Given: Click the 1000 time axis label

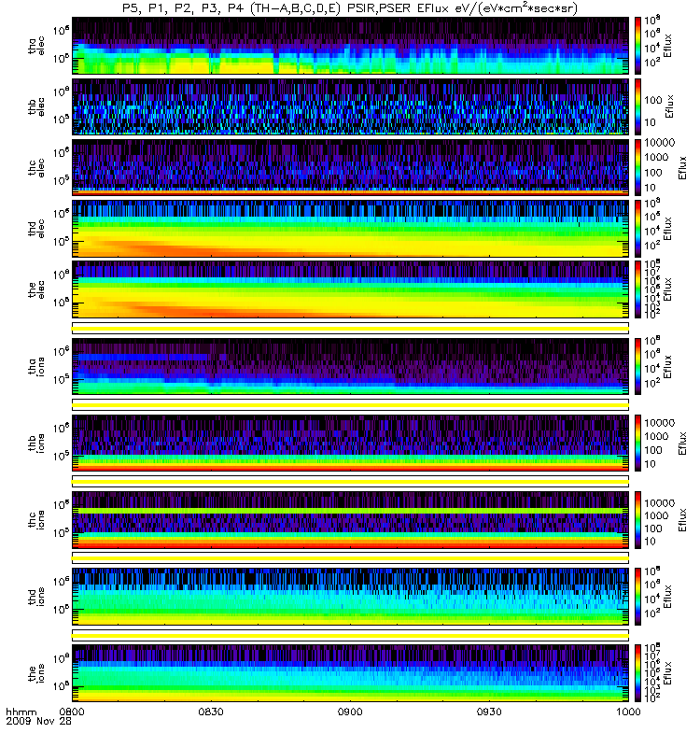Looking at the screenshot, I should point(628,712).
